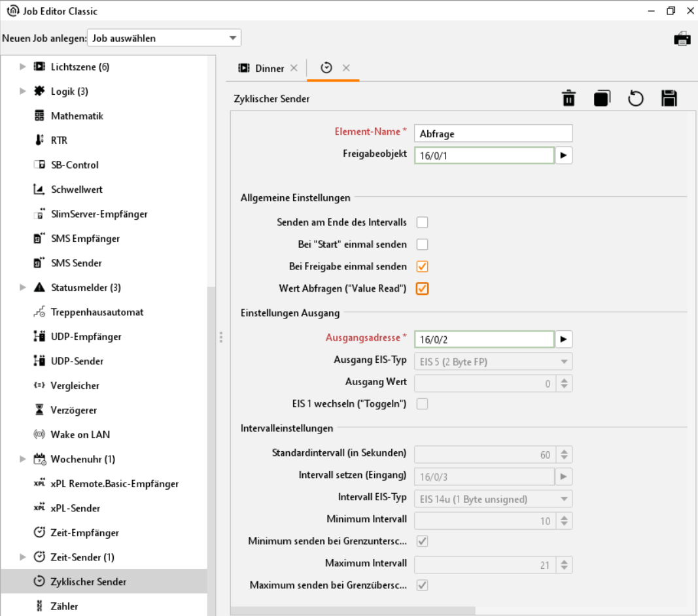Close the Dinner tab

294,68
